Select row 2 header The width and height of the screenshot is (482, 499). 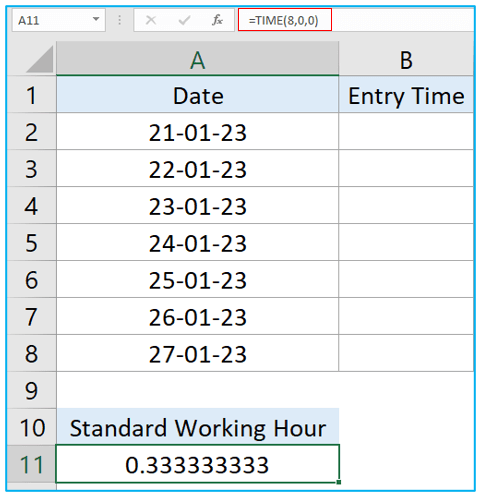click(x=32, y=131)
